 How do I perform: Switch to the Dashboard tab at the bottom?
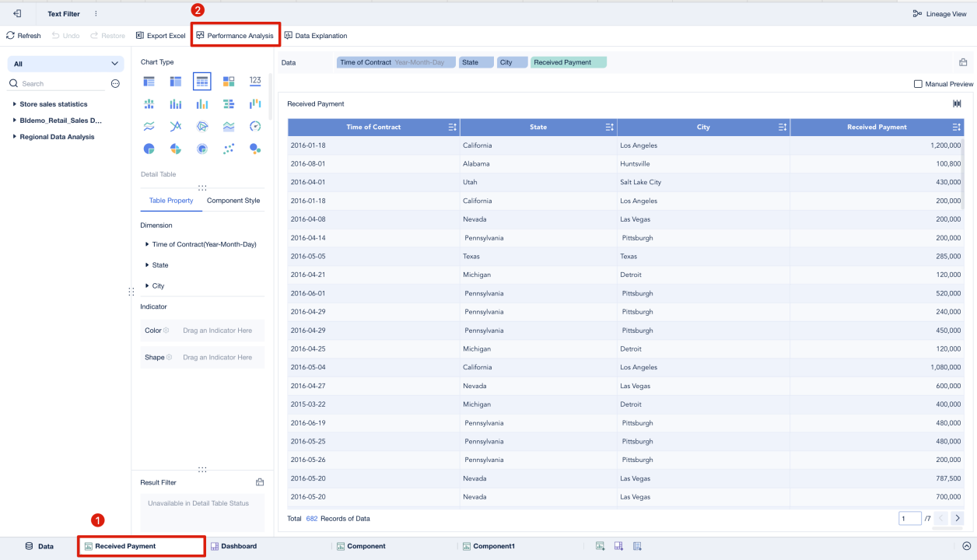(x=234, y=546)
